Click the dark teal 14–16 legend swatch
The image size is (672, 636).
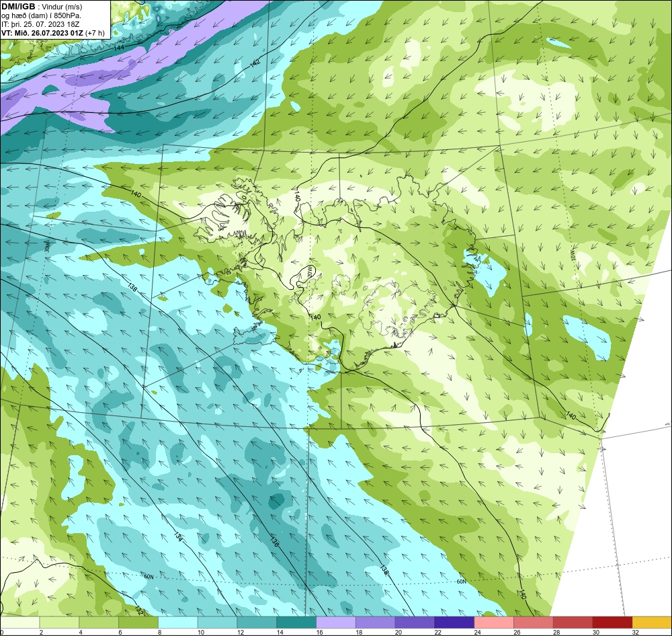tap(296, 623)
